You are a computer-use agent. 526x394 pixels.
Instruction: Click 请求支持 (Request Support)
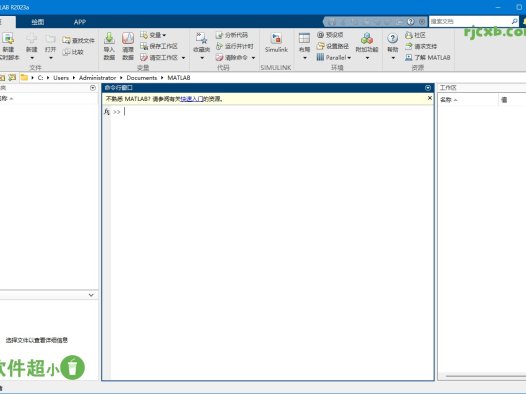[x=421, y=46]
